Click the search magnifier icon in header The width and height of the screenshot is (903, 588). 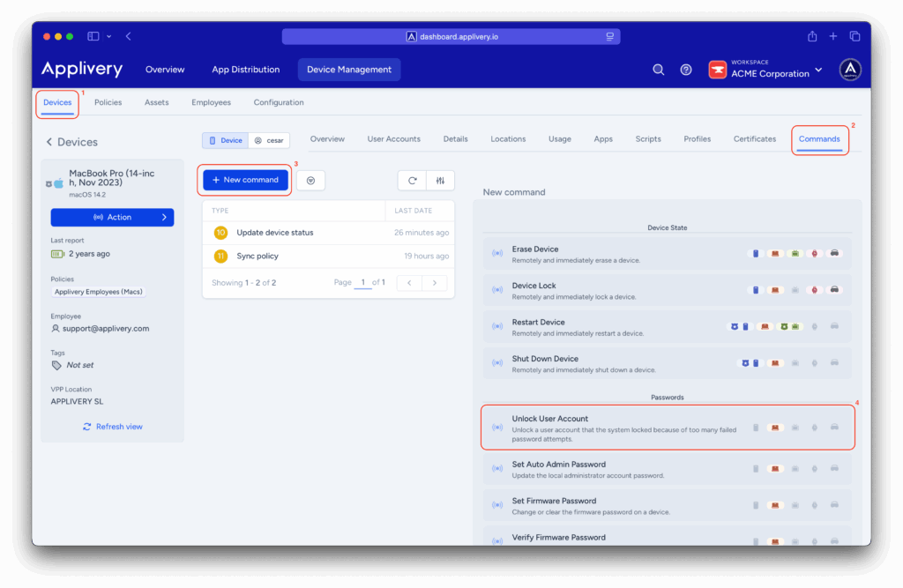(x=658, y=70)
